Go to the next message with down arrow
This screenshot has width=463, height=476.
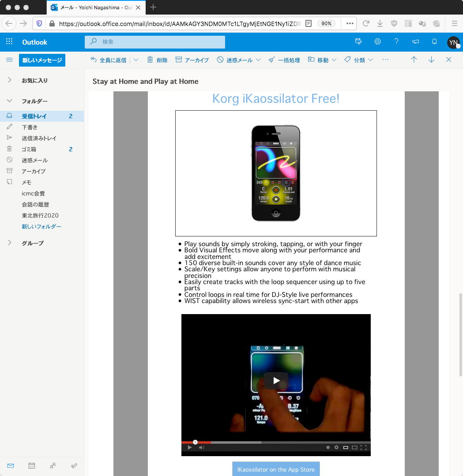pyautogui.click(x=431, y=60)
